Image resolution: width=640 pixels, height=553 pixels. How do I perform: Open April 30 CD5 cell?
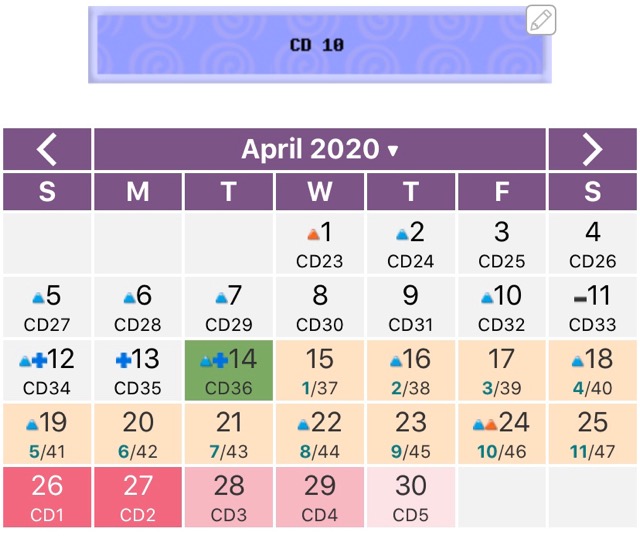coord(411,497)
